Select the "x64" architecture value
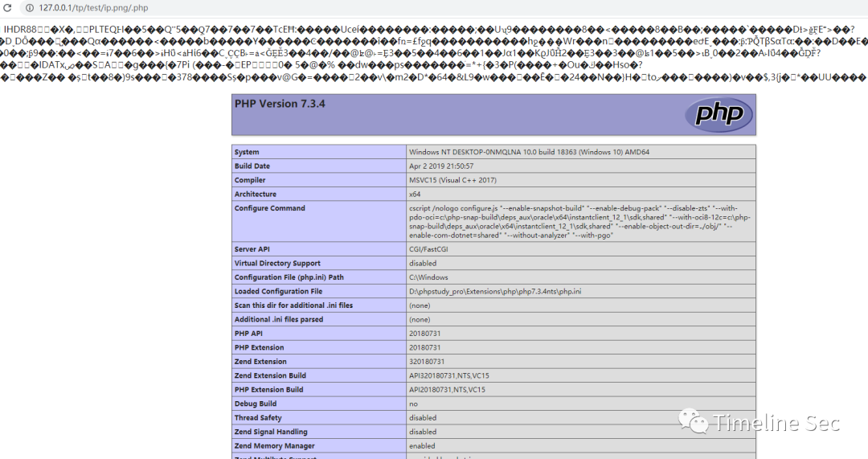This screenshot has width=868, height=459. (415, 194)
